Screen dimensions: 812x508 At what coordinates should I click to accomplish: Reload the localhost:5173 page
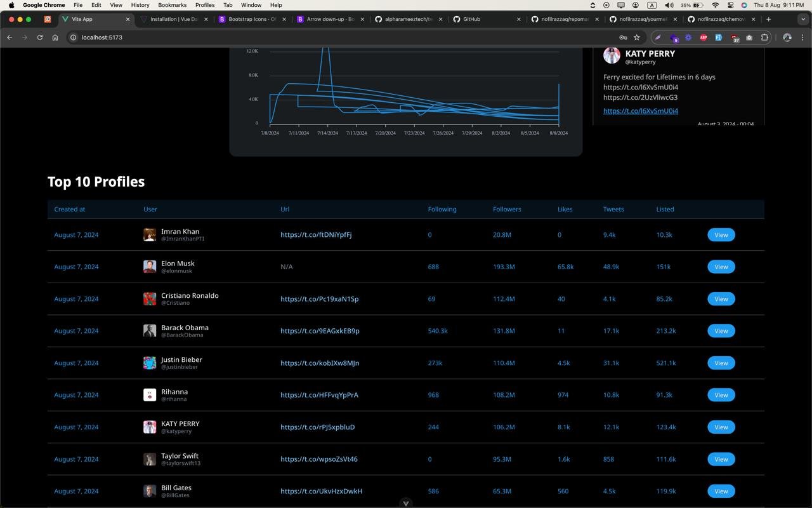tap(39, 37)
